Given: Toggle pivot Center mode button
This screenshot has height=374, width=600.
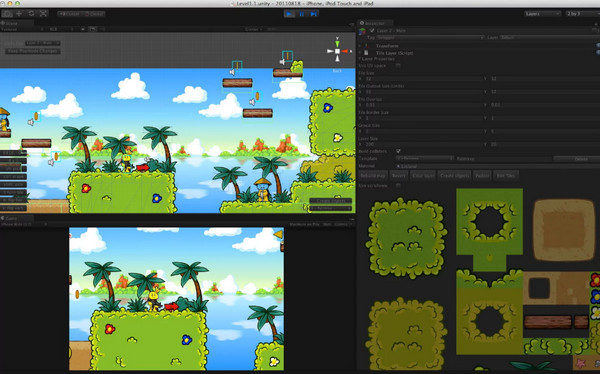Looking at the screenshot, I should click(x=69, y=14).
